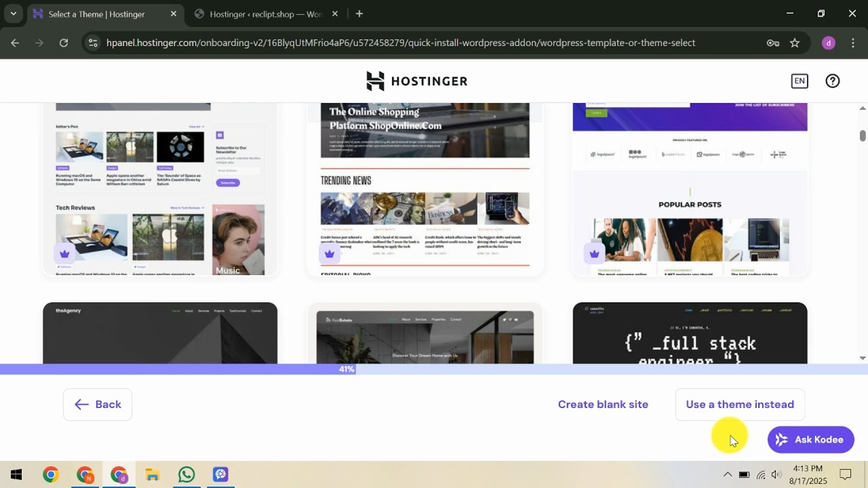Click the crown badge on Popular Posts template
Image resolution: width=868 pixels, height=488 pixels.
coord(594,253)
